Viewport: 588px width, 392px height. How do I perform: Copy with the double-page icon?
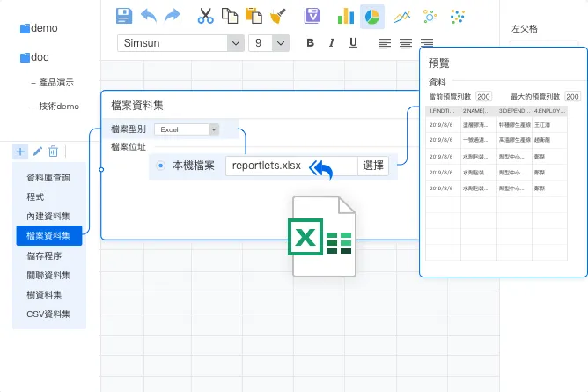pos(230,16)
